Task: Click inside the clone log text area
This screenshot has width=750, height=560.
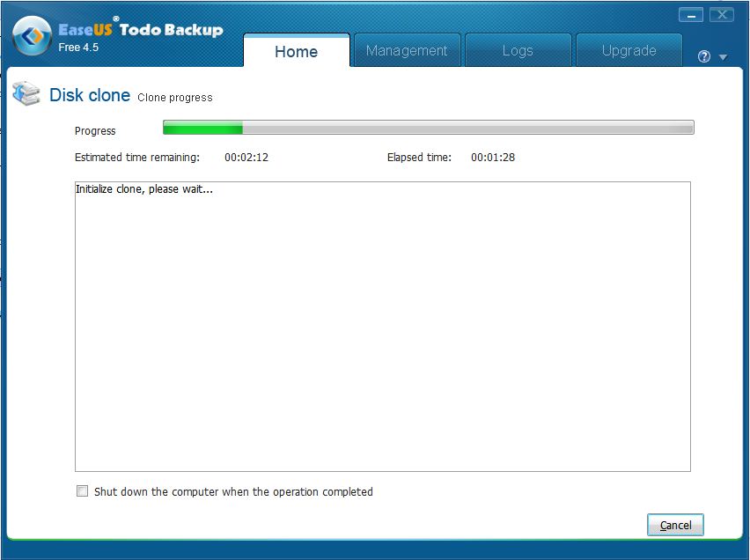Action: tap(382, 335)
